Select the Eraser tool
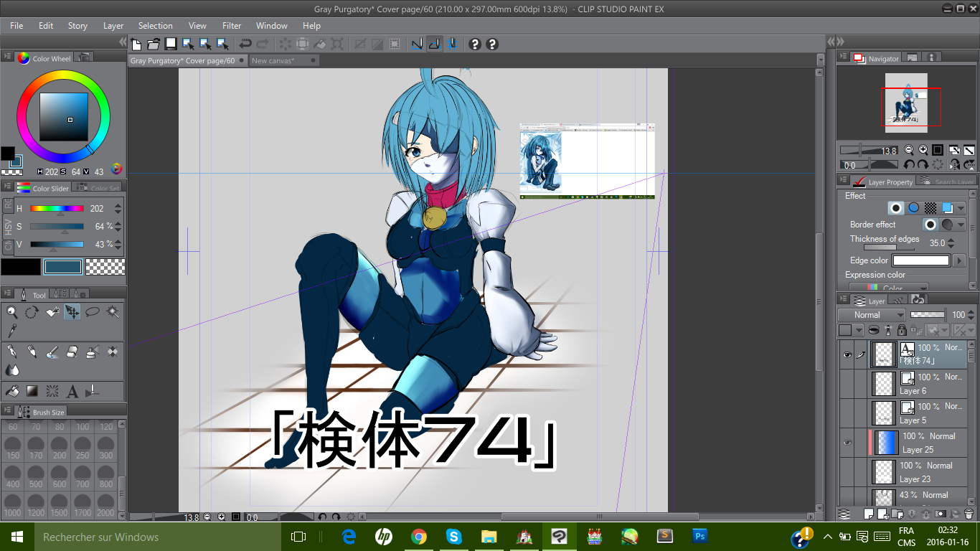Viewport: 980px width, 551px height. click(x=72, y=352)
